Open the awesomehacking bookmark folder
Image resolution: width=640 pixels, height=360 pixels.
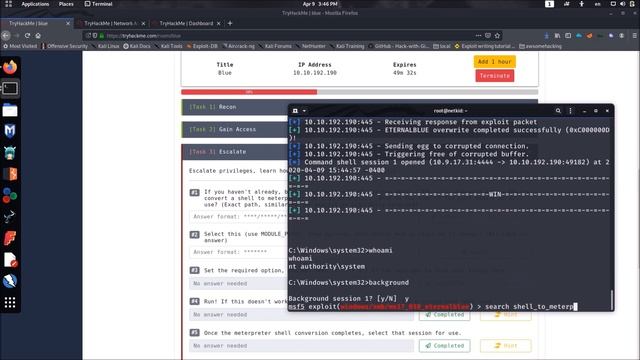540,46
